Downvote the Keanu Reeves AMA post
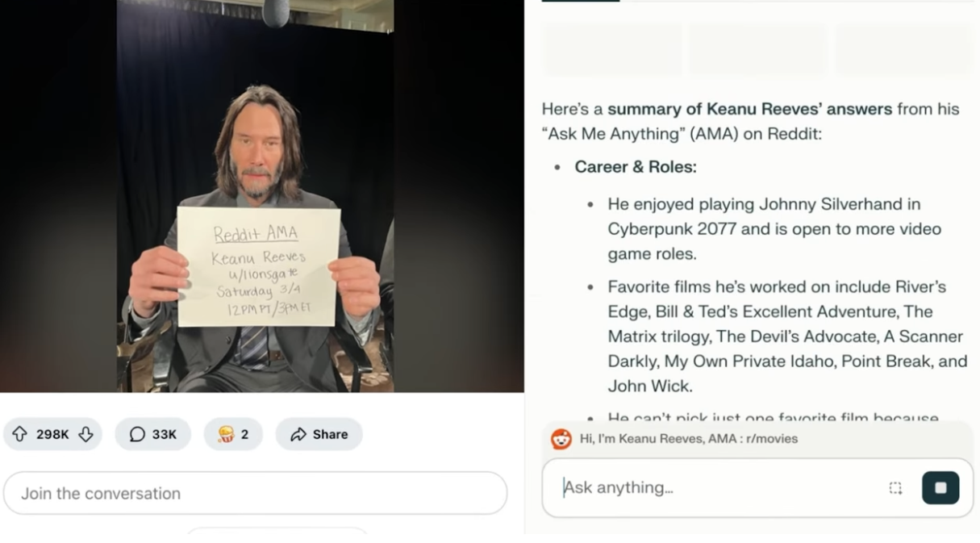The height and width of the screenshot is (543, 980). pyautogui.click(x=86, y=434)
